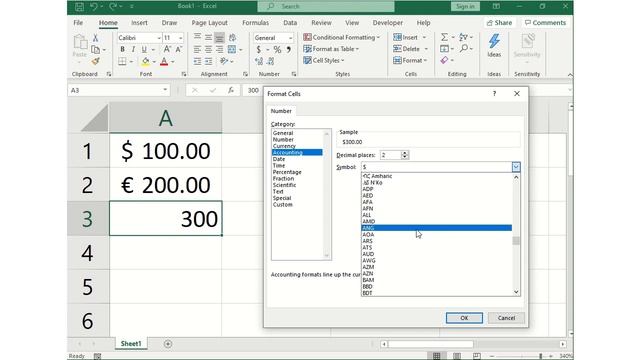The height and width of the screenshot is (360, 640).
Task: Open Format as Table dropdown
Action: [x=331, y=49]
